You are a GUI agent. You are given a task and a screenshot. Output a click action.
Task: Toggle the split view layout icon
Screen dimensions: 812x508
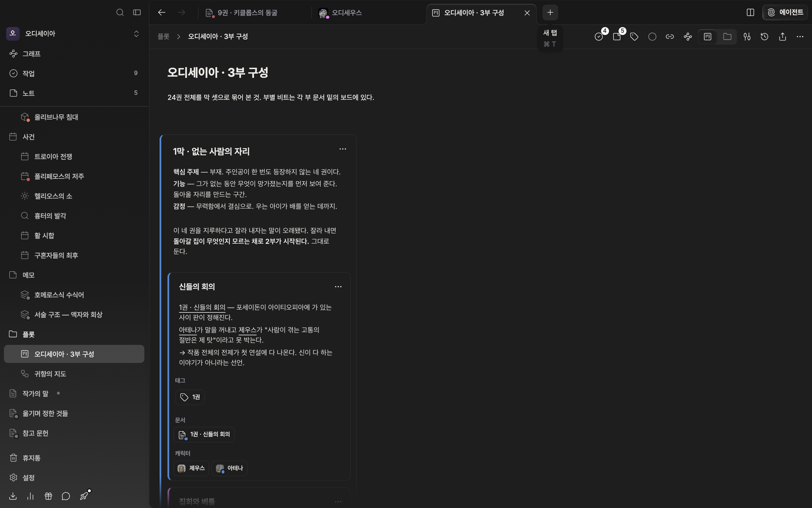click(x=750, y=12)
